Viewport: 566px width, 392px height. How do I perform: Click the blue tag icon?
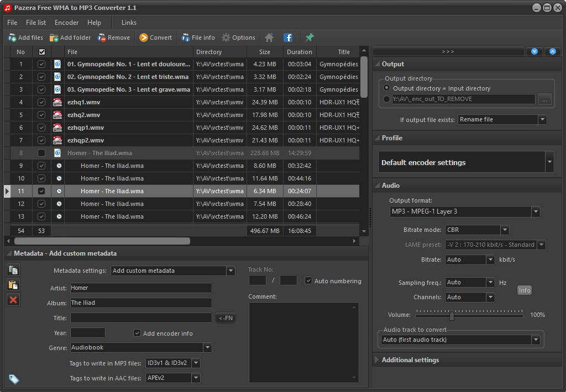coord(14,379)
